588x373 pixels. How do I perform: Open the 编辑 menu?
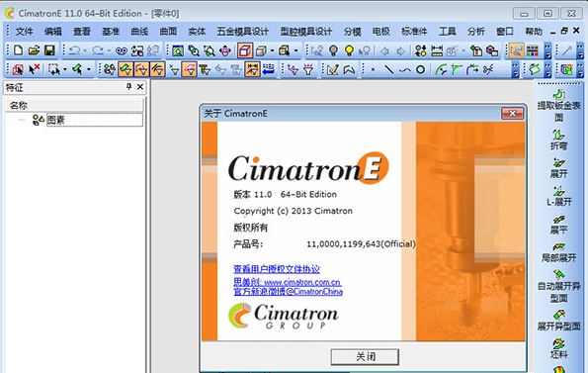[53, 32]
